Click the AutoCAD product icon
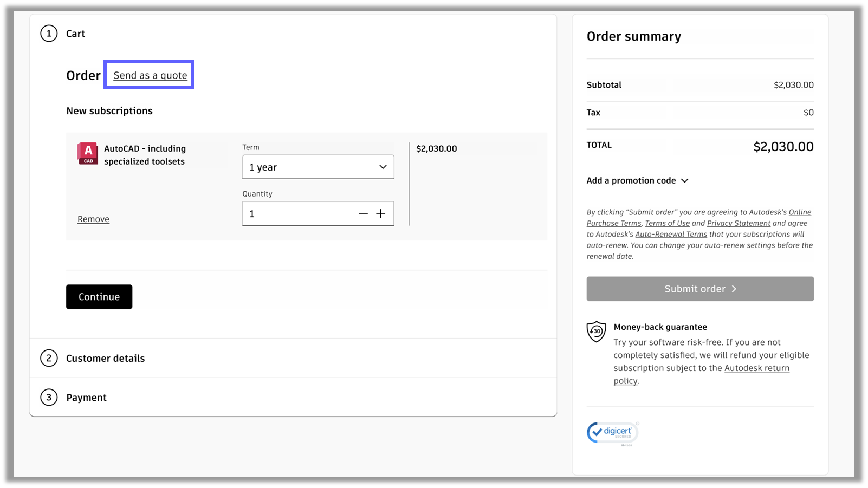This screenshot has height=488, width=868. (x=88, y=153)
